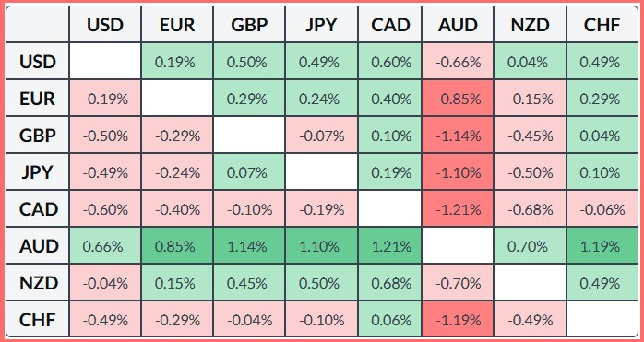
Task: Select the 0.70% AUD versus NZD cell
Action: pyautogui.click(x=530, y=246)
